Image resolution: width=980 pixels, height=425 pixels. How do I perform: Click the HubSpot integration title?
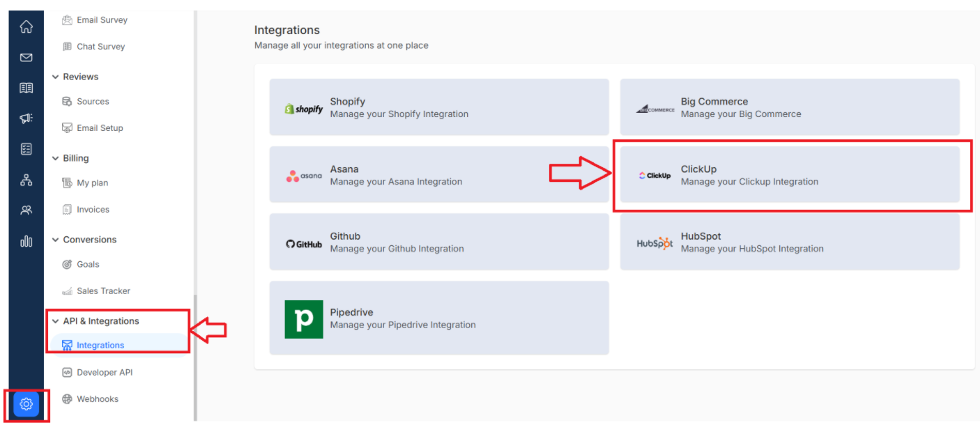tap(700, 236)
